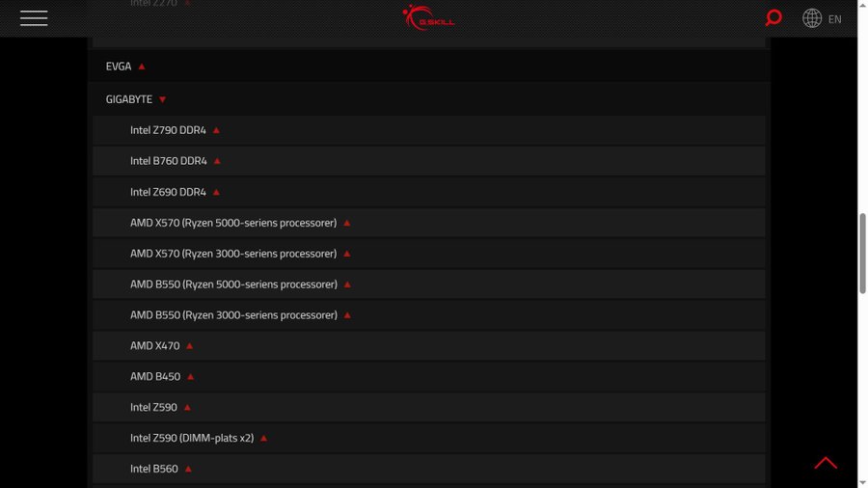Expand Intel B760 DDR4 arrow
The height and width of the screenshot is (488, 868).
(217, 161)
